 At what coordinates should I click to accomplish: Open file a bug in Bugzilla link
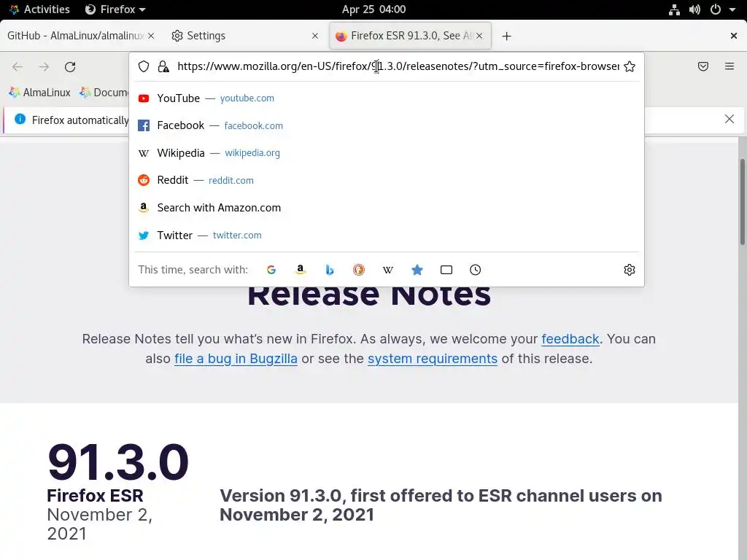(x=236, y=359)
